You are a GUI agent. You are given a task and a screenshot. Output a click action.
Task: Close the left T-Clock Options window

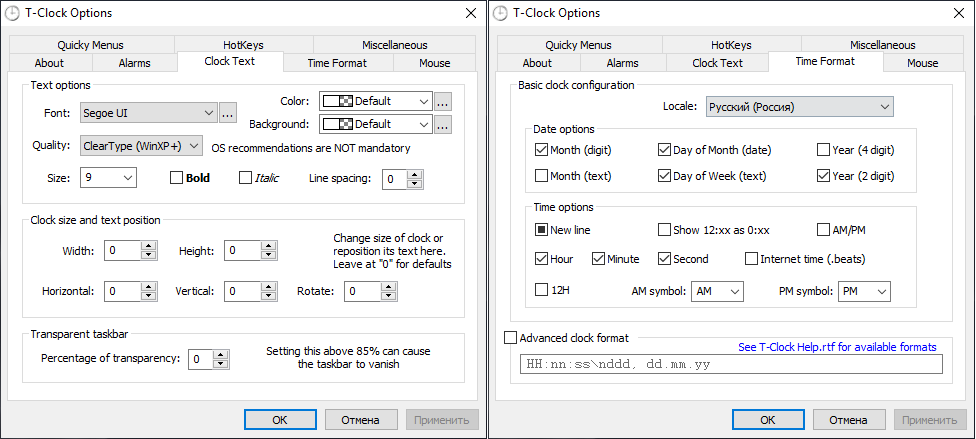click(471, 13)
